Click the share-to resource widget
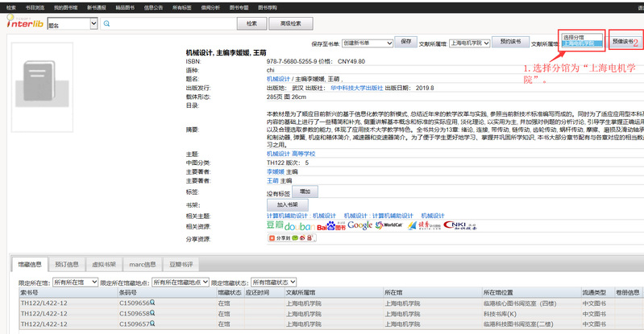This screenshot has width=644, height=334. (x=283, y=238)
